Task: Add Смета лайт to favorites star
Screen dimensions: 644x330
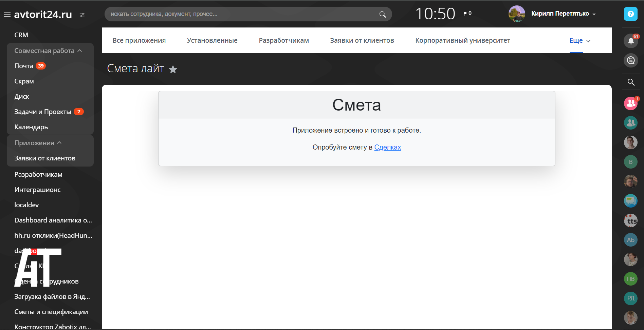Action: 173,70
